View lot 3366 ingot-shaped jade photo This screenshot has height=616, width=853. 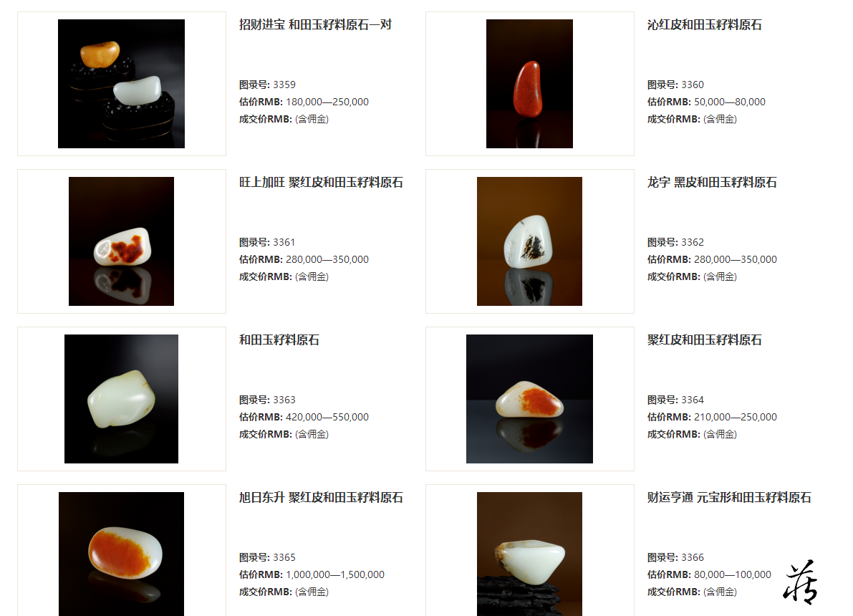529,554
